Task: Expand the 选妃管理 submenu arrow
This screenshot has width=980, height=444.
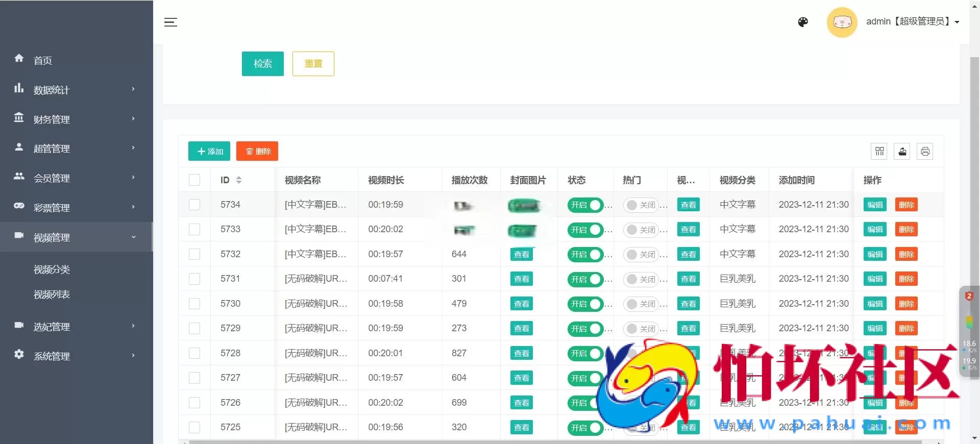Action: pyautogui.click(x=133, y=326)
